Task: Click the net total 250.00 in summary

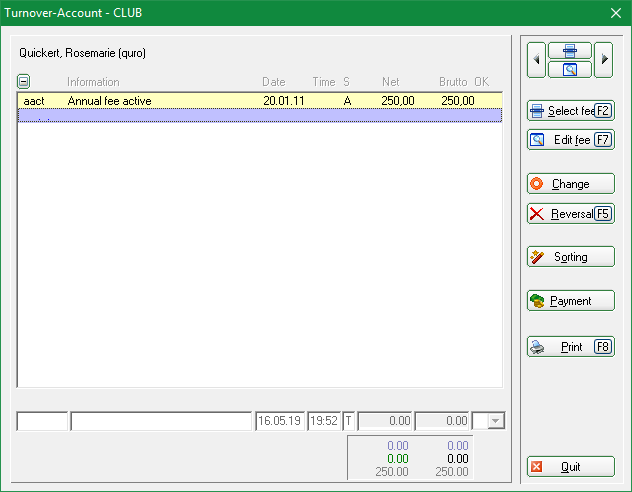Action: click(x=392, y=471)
